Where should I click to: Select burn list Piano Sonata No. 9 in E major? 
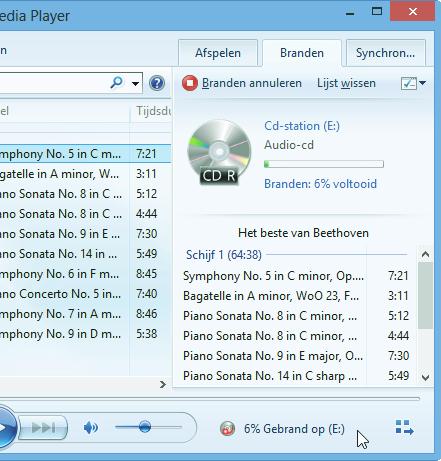tap(296, 356)
